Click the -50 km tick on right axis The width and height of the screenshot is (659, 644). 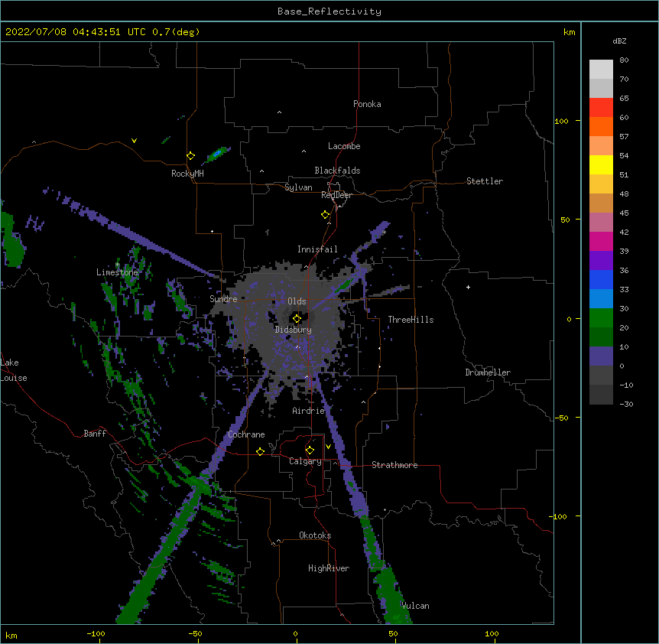[x=561, y=418]
